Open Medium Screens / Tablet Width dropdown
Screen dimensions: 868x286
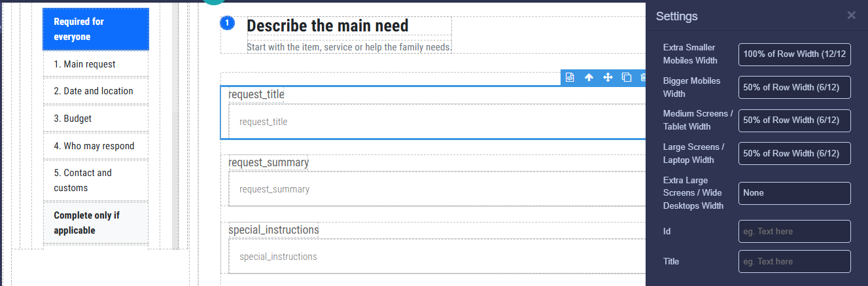click(x=795, y=120)
